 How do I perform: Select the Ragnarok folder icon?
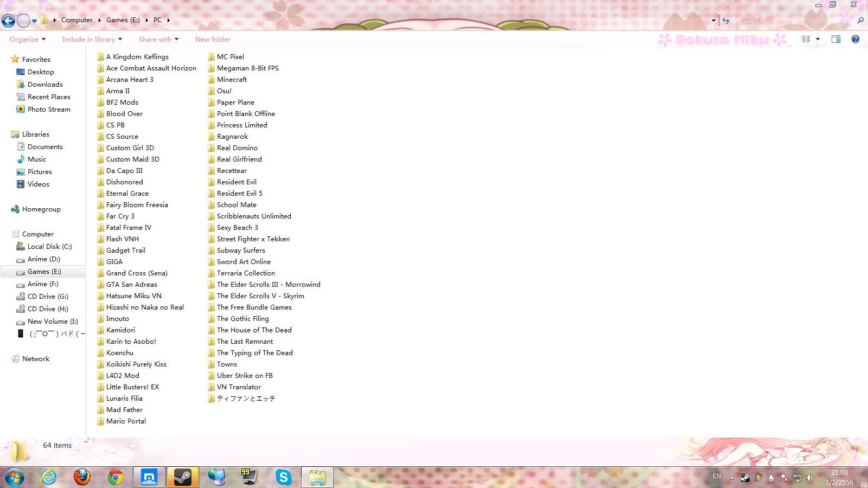coord(212,137)
